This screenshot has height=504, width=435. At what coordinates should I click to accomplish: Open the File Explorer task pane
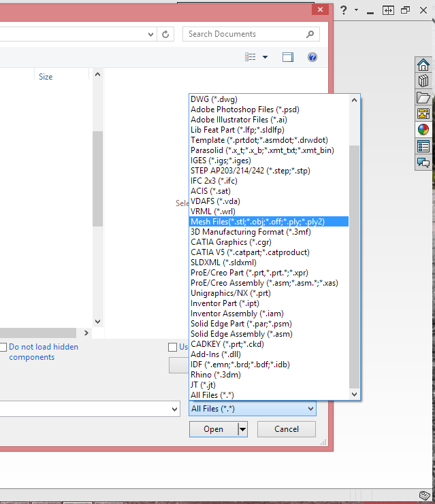pyautogui.click(x=423, y=97)
